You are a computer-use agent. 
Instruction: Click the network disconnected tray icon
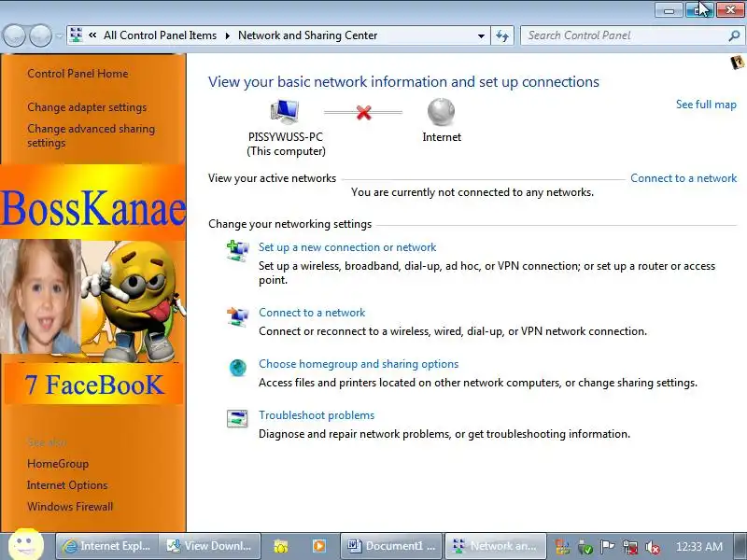(x=629, y=547)
